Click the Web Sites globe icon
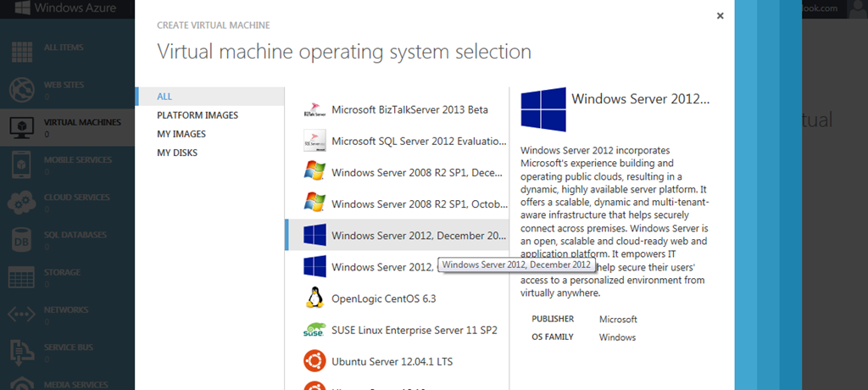868x390 pixels. pyautogui.click(x=21, y=89)
